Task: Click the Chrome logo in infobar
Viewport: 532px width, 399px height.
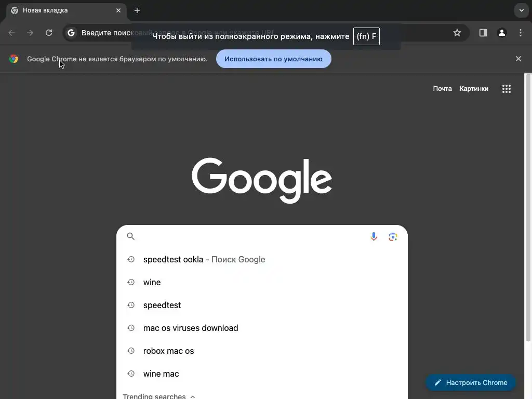Action: (x=14, y=59)
